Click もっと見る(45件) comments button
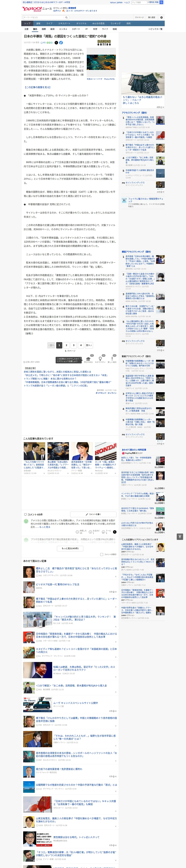The height and width of the screenshot is (868, 186). pyautogui.click(x=70, y=548)
